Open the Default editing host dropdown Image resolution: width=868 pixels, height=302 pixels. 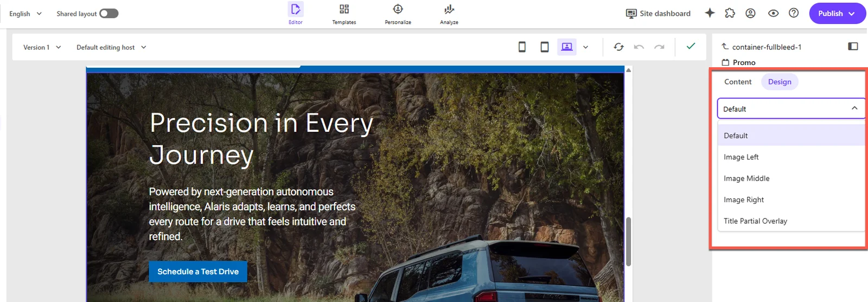pyautogui.click(x=111, y=47)
